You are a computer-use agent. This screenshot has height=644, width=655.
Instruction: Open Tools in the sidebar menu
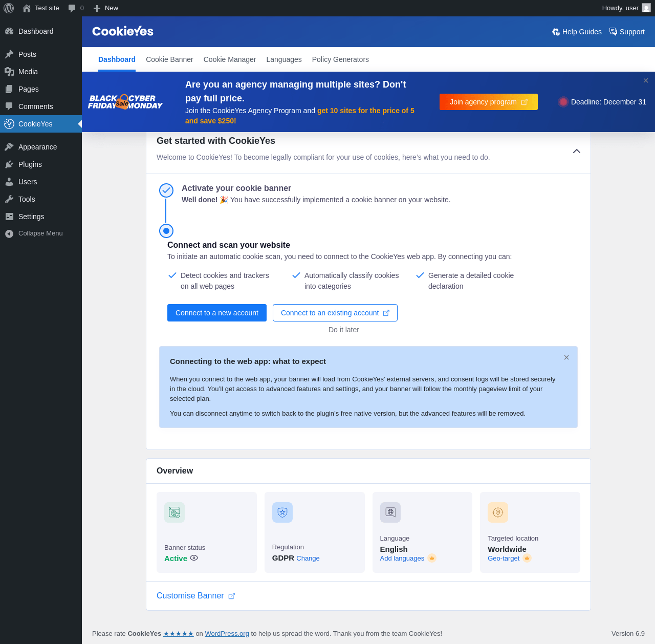coord(41,199)
